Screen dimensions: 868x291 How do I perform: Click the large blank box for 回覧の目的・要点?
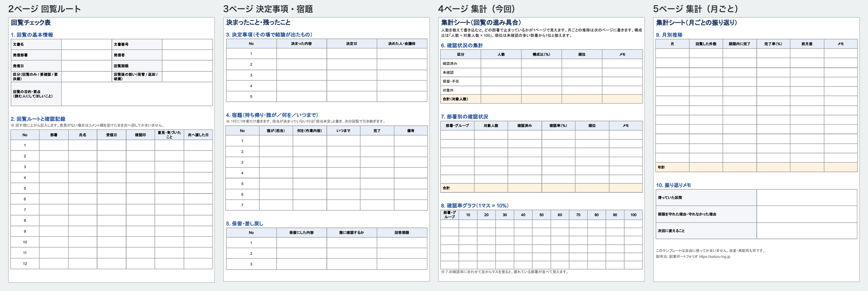click(137, 94)
